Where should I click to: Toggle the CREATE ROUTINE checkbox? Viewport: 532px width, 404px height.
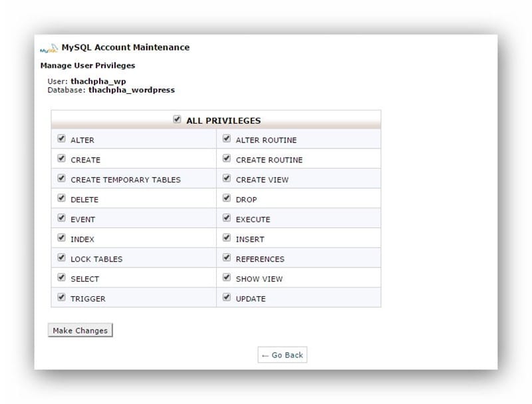(x=227, y=158)
